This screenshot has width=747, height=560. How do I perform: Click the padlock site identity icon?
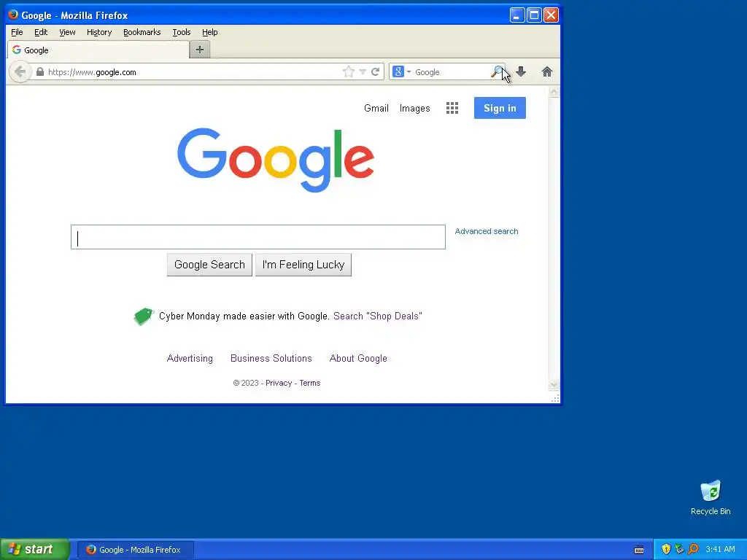click(x=40, y=72)
